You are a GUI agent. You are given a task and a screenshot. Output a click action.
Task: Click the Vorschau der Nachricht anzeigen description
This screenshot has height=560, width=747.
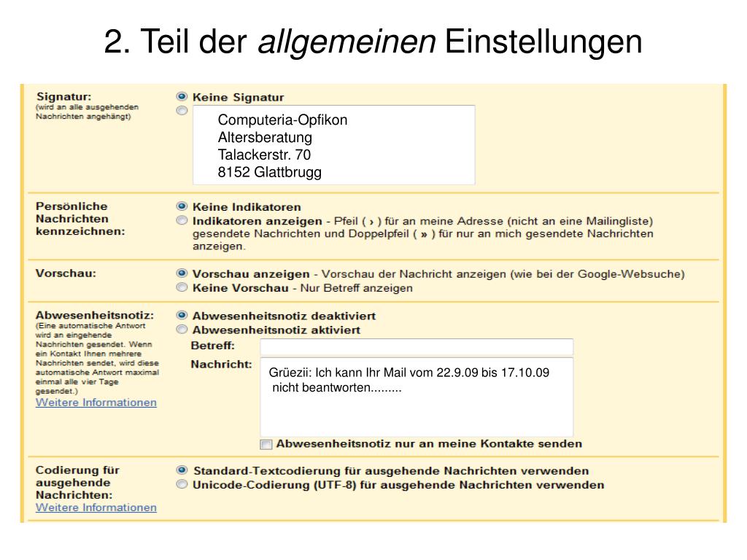503,274
